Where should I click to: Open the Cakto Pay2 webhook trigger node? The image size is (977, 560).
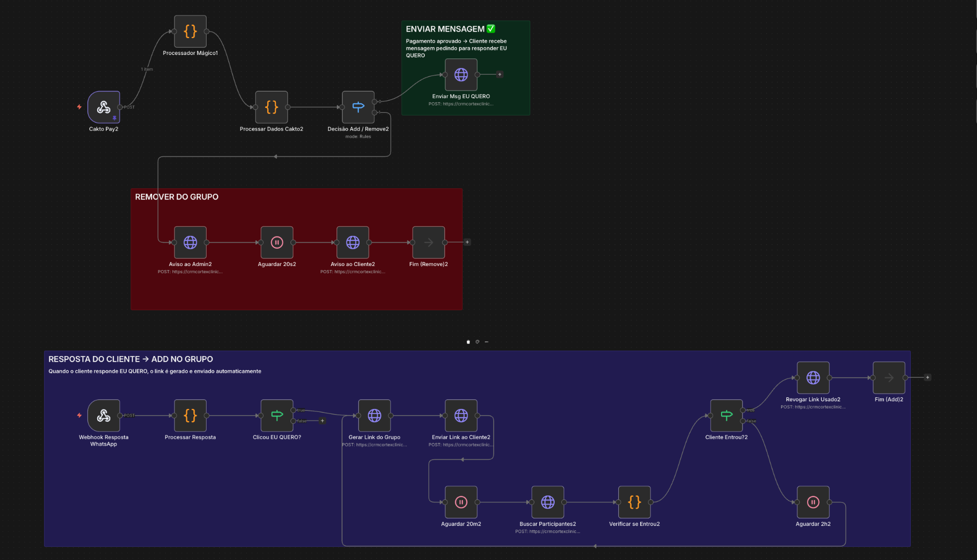click(x=104, y=107)
